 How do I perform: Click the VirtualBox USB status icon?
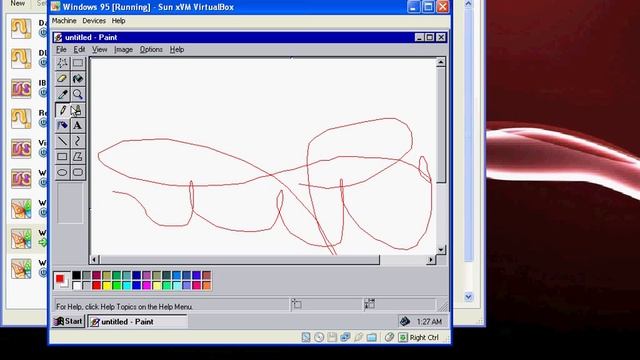pos(358,337)
